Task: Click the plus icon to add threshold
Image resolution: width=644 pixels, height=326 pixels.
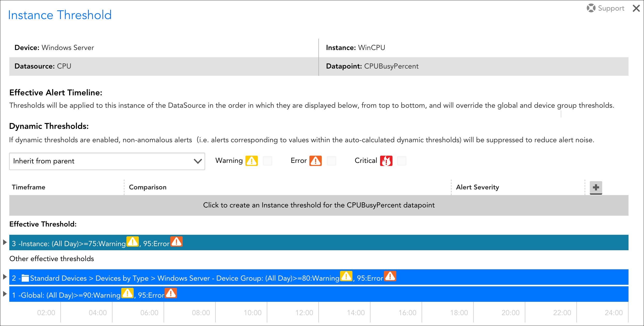Action: [596, 187]
